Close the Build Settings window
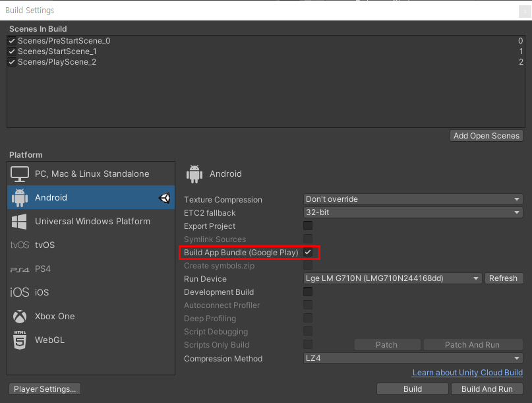Image resolution: width=532 pixels, height=403 pixels. pyautogui.click(x=525, y=11)
